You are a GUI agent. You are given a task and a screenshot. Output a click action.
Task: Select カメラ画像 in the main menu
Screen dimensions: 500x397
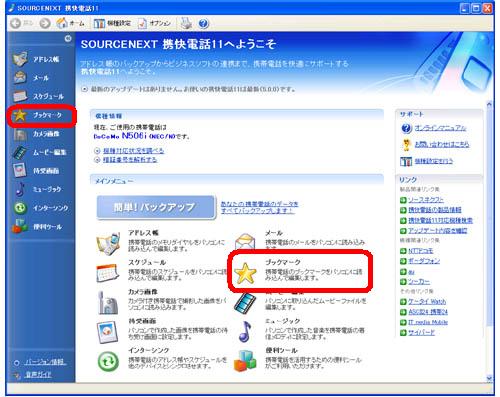[143, 292]
